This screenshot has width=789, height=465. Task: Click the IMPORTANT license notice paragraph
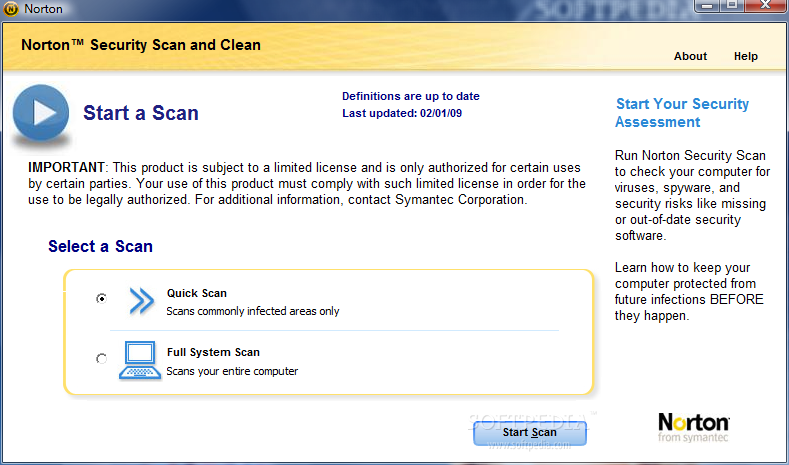pos(307,184)
